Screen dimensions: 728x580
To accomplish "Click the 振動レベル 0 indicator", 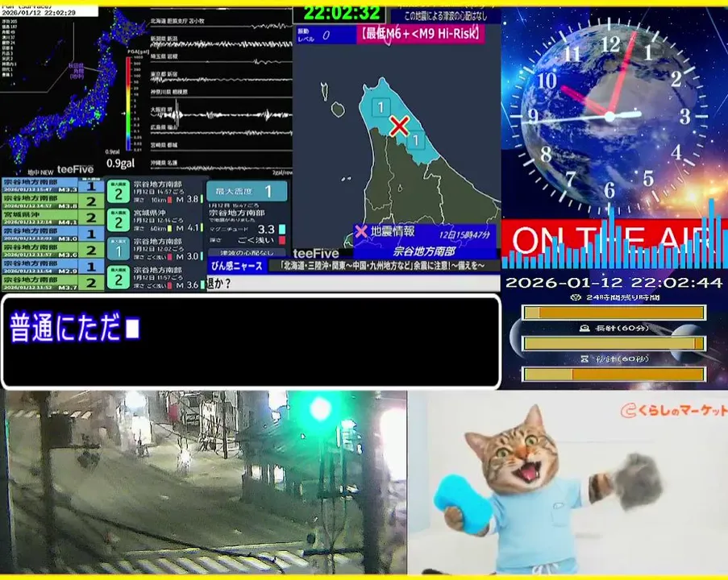I will pos(326,35).
